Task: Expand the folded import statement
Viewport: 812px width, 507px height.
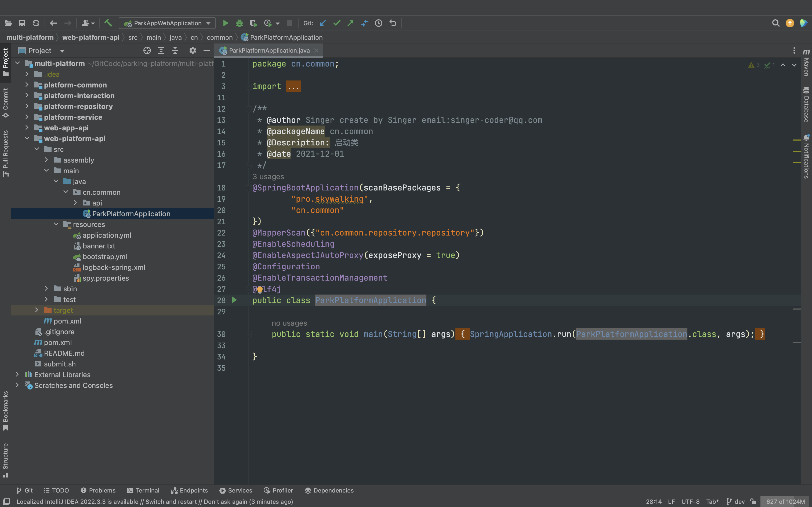Action: click(x=293, y=86)
